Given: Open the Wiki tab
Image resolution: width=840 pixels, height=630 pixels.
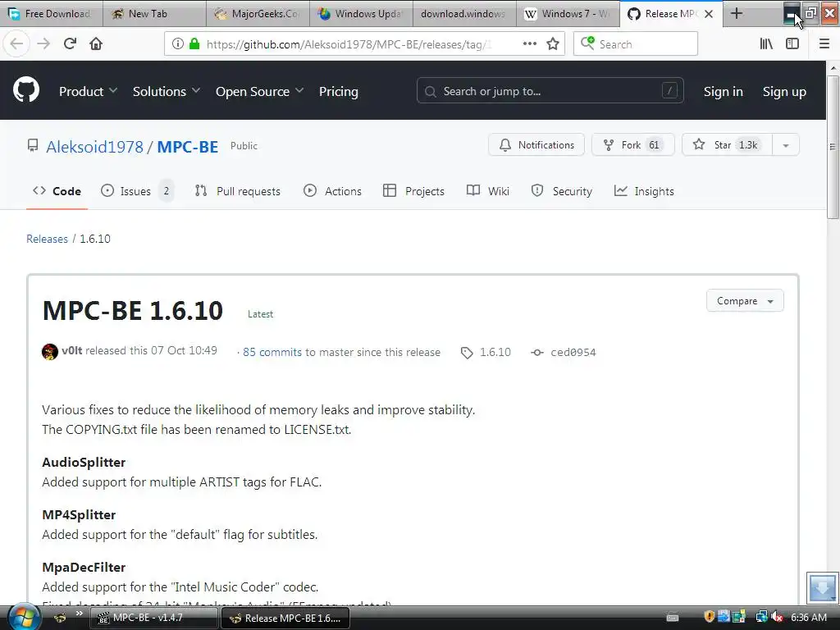Looking at the screenshot, I should pyautogui.click(x=488, y=191).
